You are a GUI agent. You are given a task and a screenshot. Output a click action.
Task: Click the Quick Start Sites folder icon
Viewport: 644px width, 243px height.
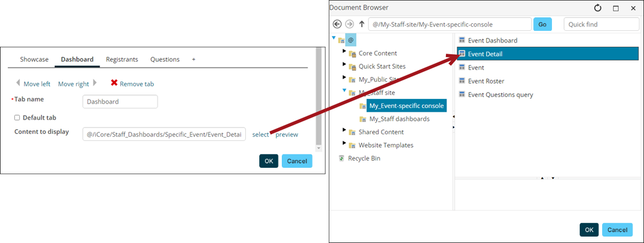(352, 66)
